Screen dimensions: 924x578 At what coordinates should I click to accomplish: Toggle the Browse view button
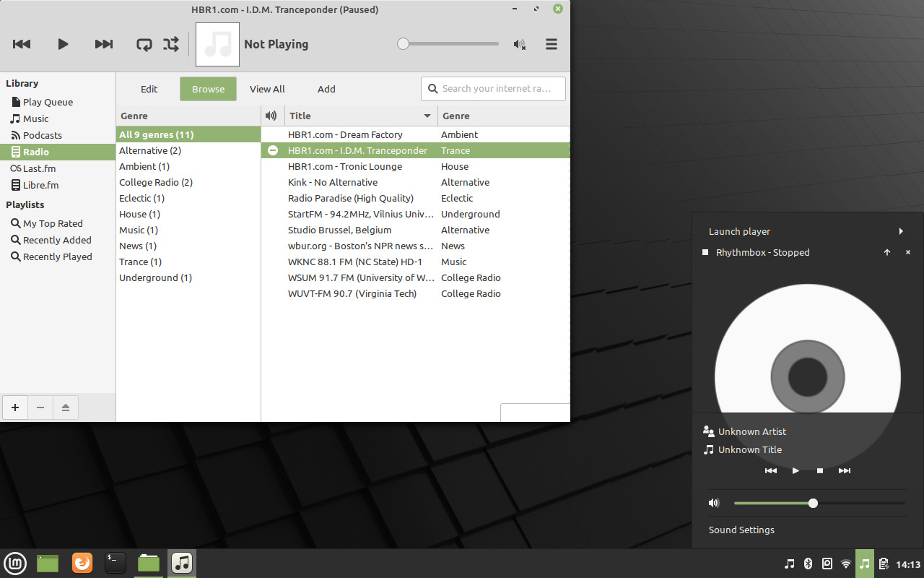209,89
